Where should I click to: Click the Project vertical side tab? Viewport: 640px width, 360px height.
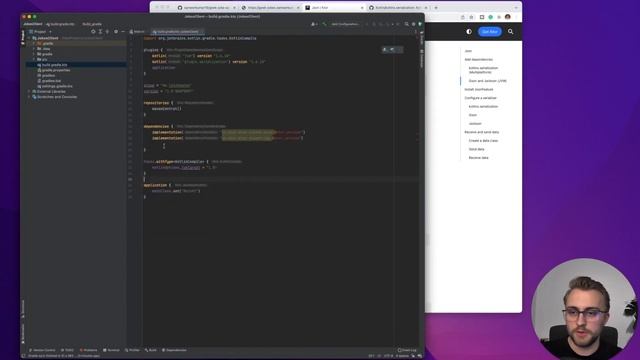pos(23,37)
